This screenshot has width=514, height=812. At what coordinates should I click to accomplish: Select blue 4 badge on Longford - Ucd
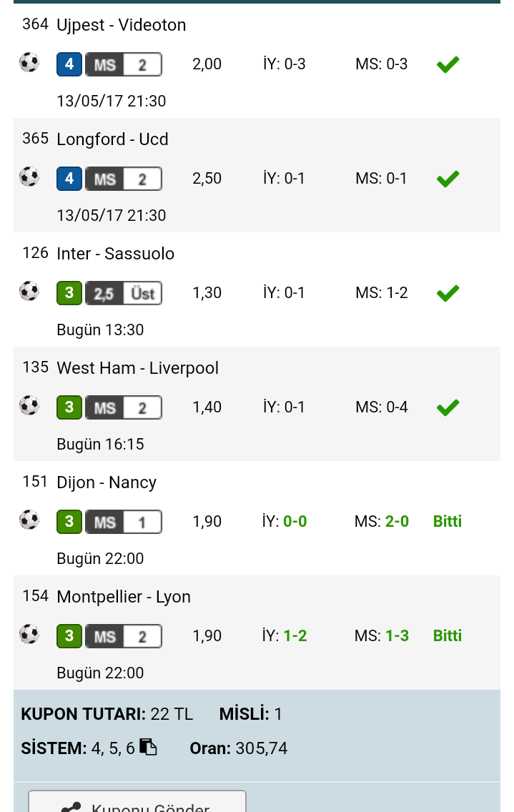[69, 179]
